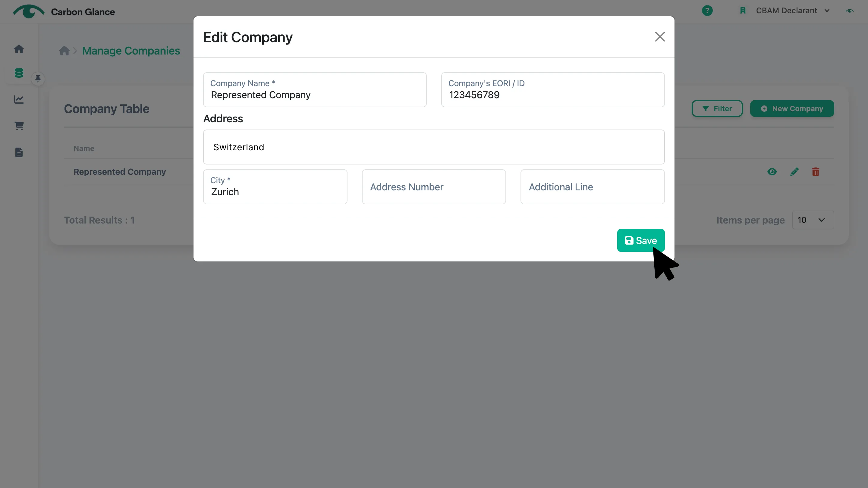
Task: Delete Represented Company with trash icon
Action: [816, 172]
